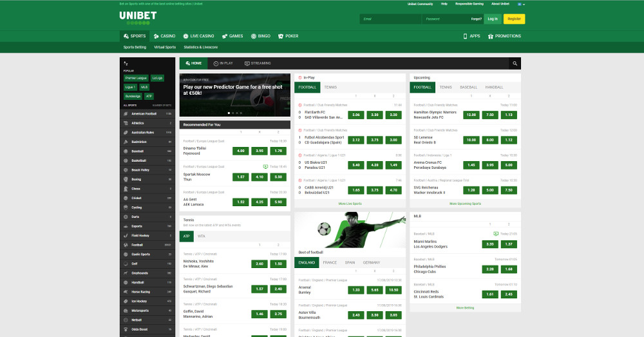Open the Games menu item
Viewport: 644px width, 337px height.
232,36
